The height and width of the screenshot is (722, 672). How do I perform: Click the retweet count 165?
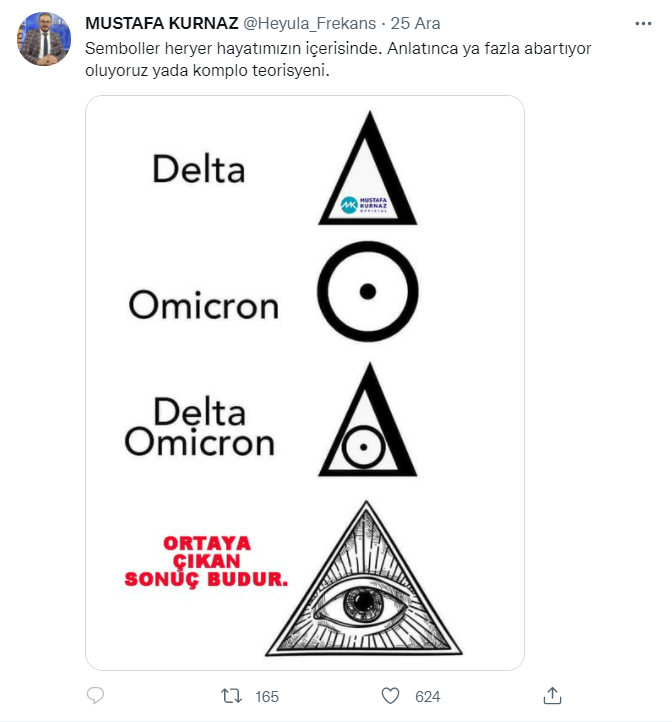(x=266, y=696)
